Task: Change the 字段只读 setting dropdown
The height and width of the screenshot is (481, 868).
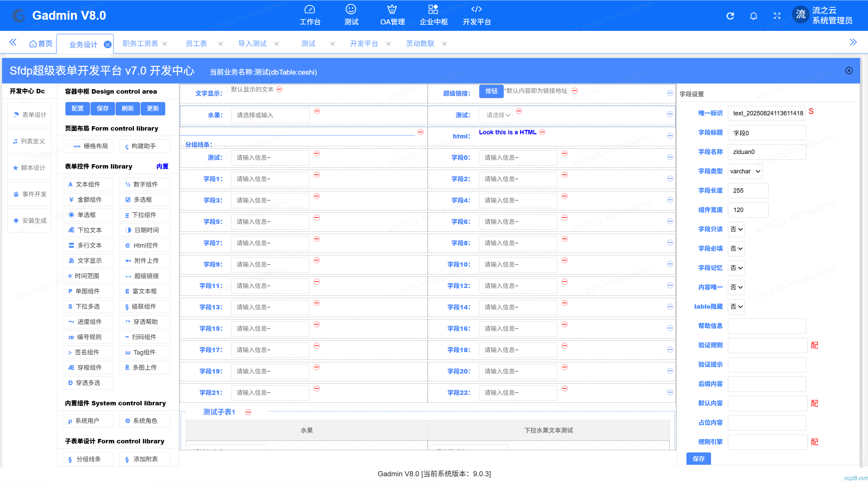Action: 736,229
